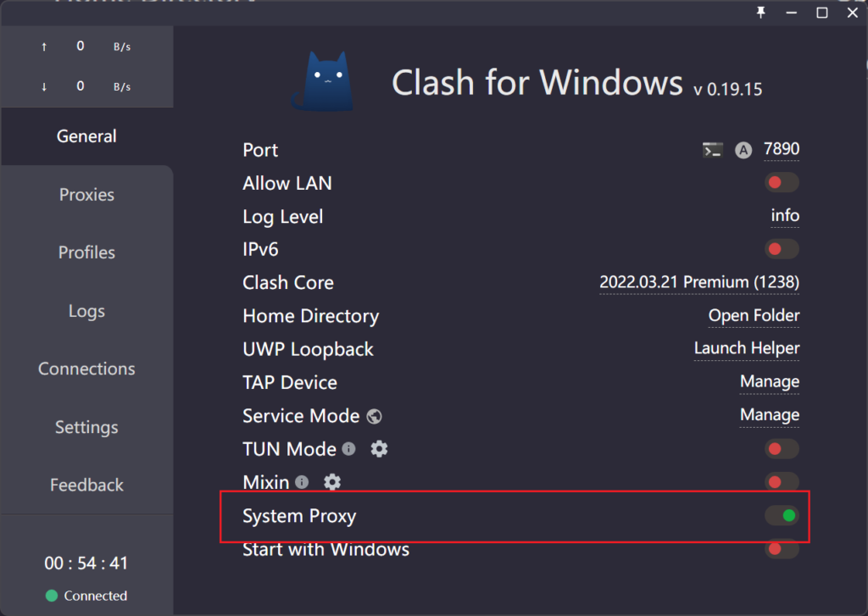Disable Start with Windows

781,549
